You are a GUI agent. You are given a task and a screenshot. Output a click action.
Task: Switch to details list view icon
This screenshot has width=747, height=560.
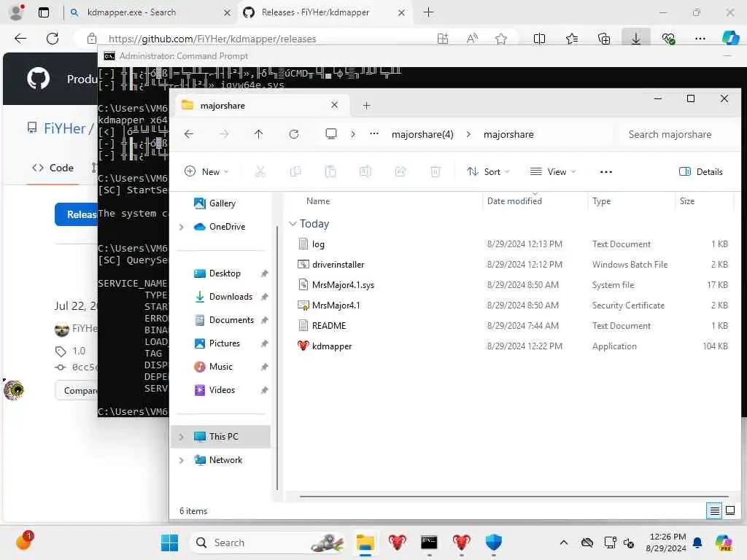click(715, 511)
